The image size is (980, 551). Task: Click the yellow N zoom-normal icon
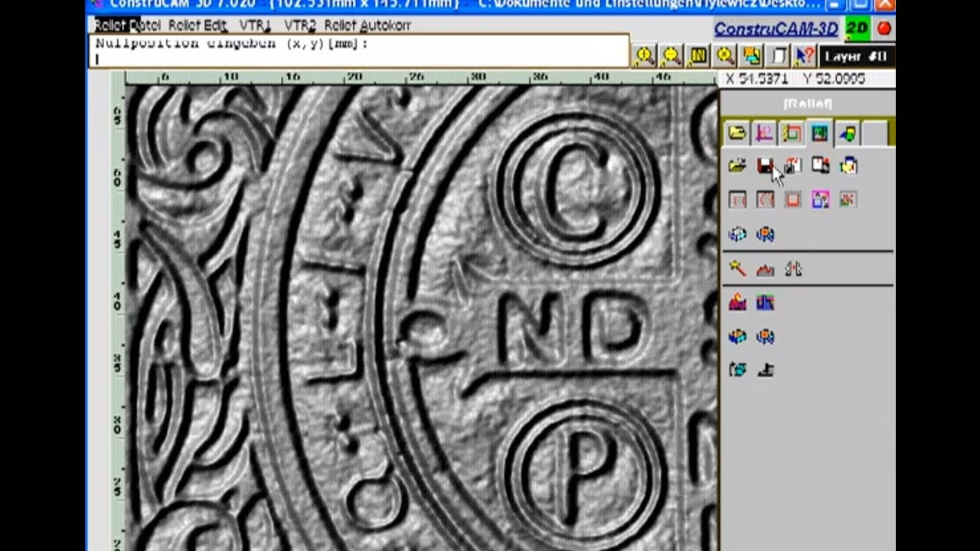point(698,56)
